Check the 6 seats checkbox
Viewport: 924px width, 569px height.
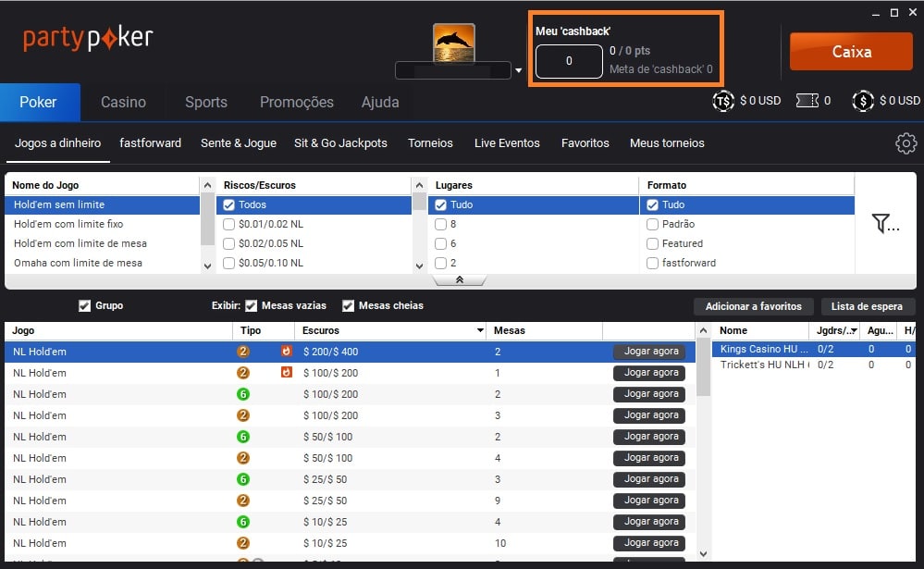(x=440, y=244)
